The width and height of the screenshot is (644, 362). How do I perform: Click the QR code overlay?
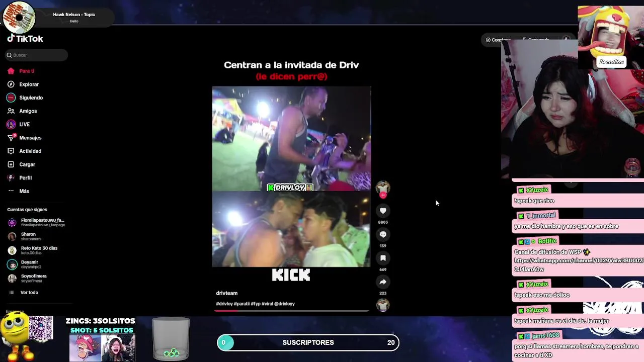point(41,328)
